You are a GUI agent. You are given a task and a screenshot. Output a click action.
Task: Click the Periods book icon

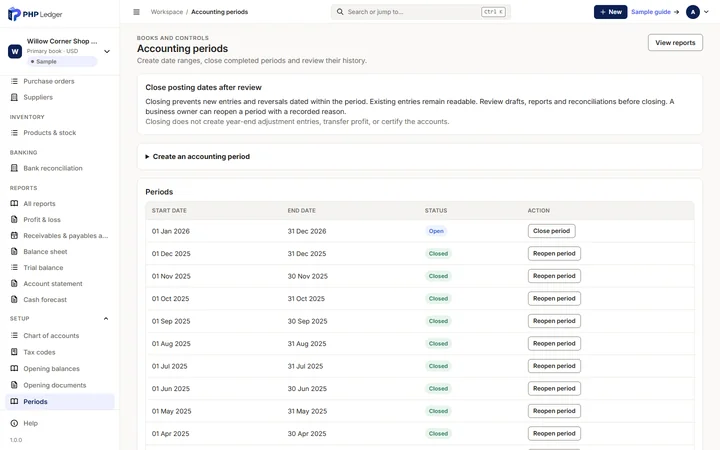(14, 402)
